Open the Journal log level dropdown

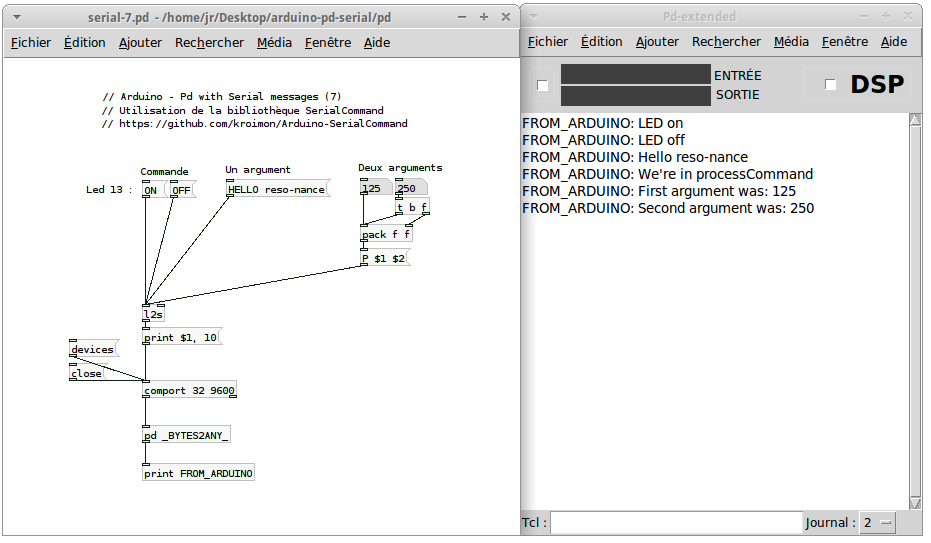pyautogui.click(x=878, y=523)
